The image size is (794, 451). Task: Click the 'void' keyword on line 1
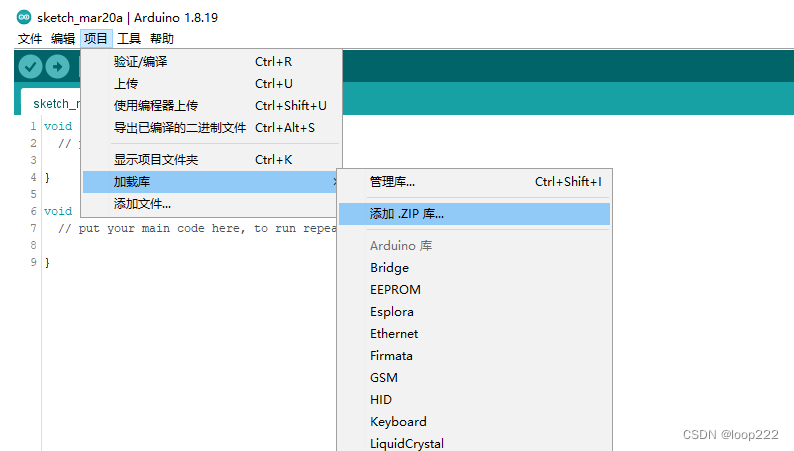coord(58,126)
